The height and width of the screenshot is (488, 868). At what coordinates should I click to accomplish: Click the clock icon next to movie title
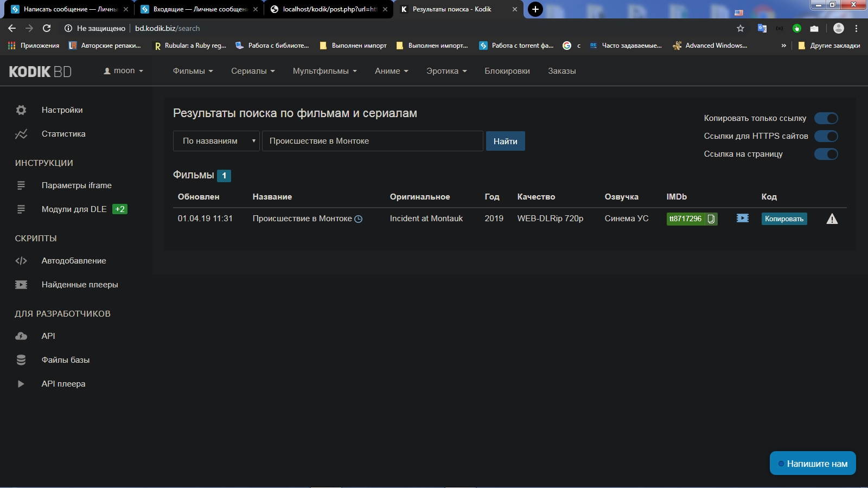358,219
